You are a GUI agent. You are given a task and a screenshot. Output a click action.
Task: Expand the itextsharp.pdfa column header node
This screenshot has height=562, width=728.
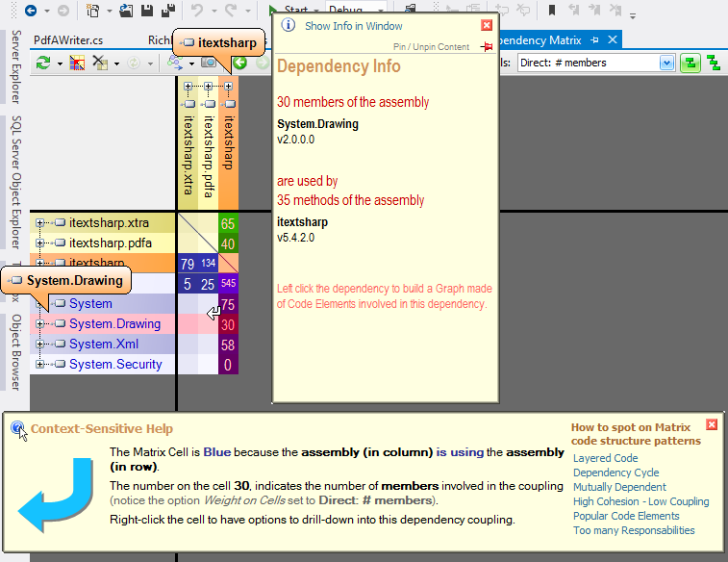click(x=208, y=87)
